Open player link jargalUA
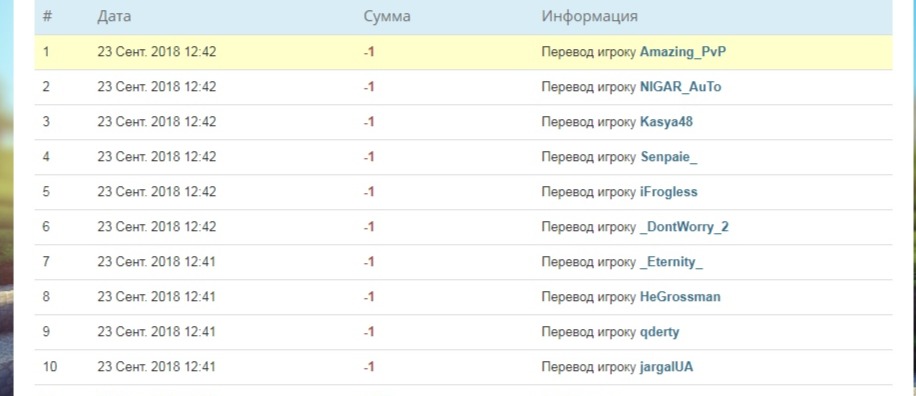916x396 pixels. pos(667,367)
